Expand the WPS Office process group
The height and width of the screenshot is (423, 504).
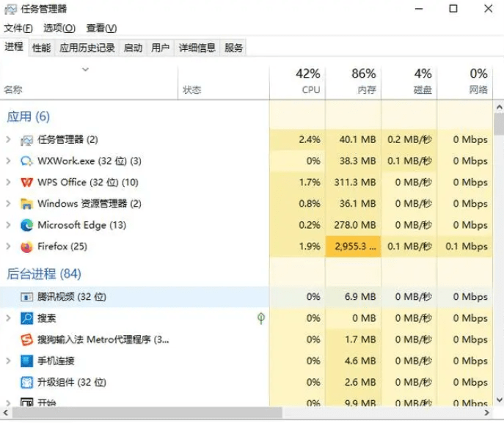click(8, 183)
